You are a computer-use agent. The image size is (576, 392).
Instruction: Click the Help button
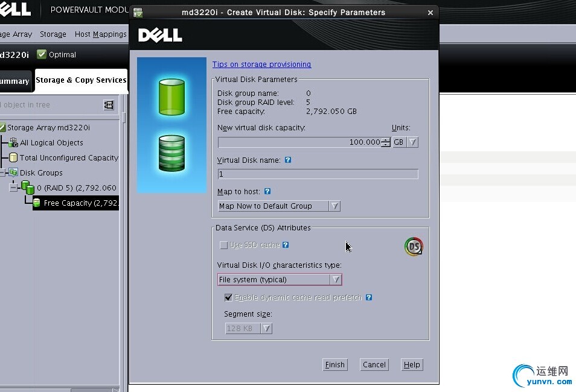412,364
